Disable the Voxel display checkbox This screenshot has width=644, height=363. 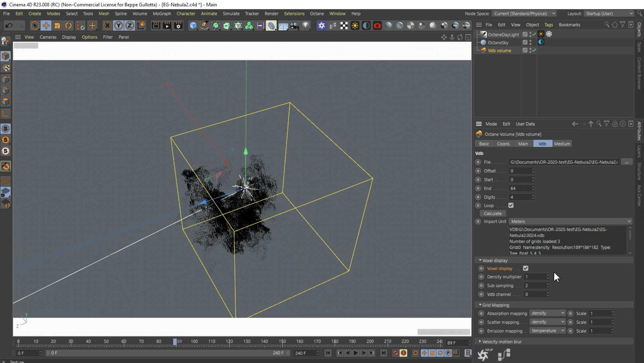526,268
